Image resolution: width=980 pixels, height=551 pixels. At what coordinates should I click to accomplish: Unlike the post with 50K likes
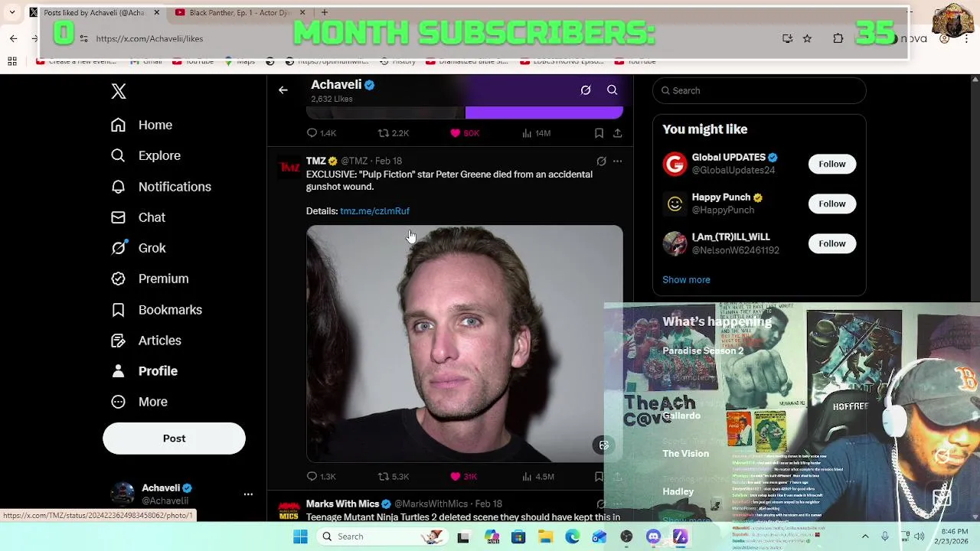[464, 133]
